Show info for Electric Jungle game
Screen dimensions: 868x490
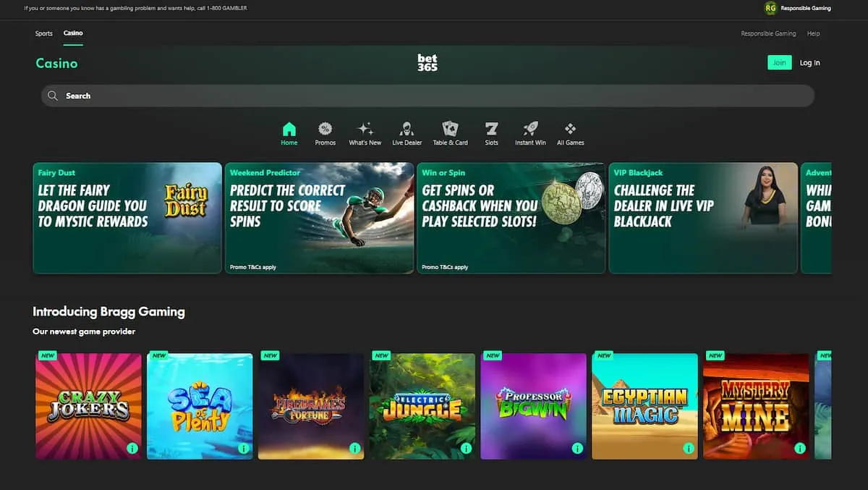[x=467, y=449]
